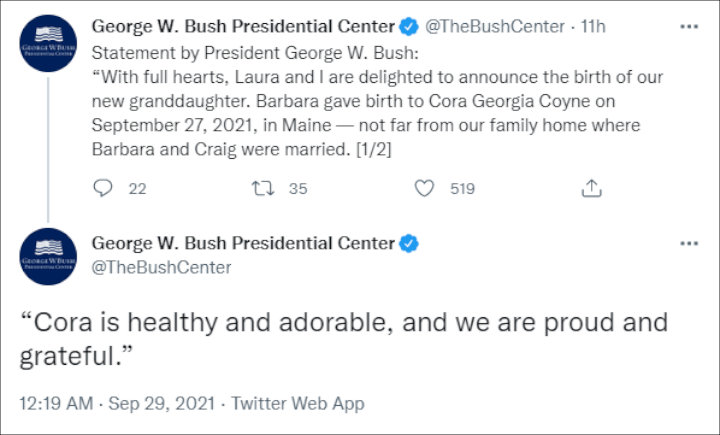Screen dimensions: 720x435
Task: Click the Twitter Web App source link
Action: point(298,403)
